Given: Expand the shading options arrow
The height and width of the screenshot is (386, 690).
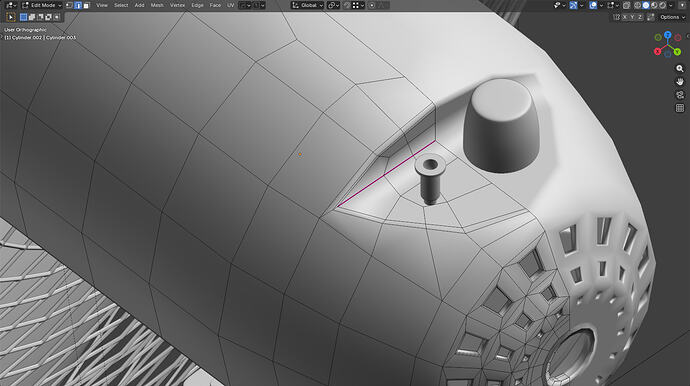Looking at the screenshot, I should [x=671, y=5].
